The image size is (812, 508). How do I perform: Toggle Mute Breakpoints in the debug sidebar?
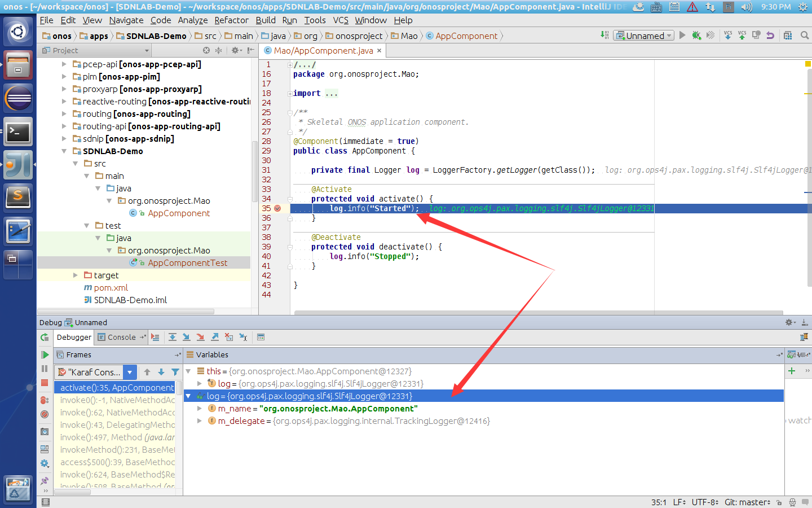click(x=45, y=414)
